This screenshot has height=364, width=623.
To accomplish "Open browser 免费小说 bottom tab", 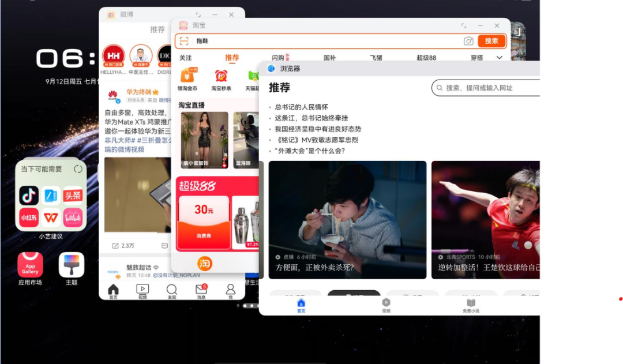I will click(471, 305).
